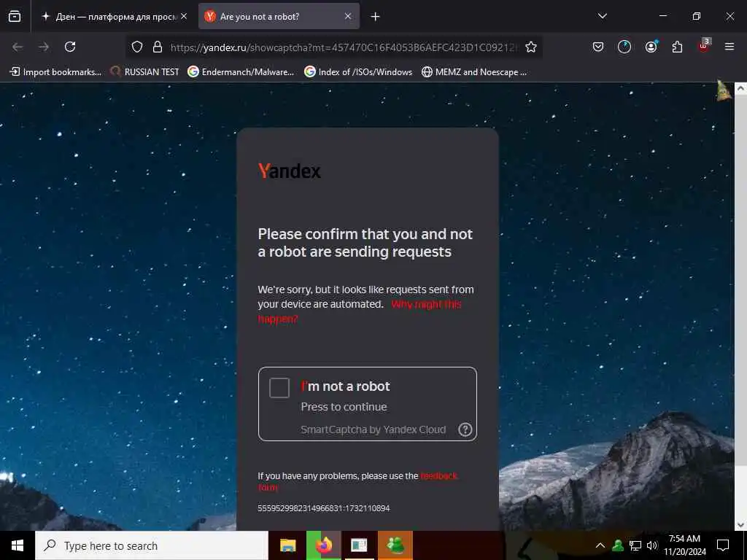Bookmark this page with the star
The width and height of the screenshot is (747, 560).
531,47
